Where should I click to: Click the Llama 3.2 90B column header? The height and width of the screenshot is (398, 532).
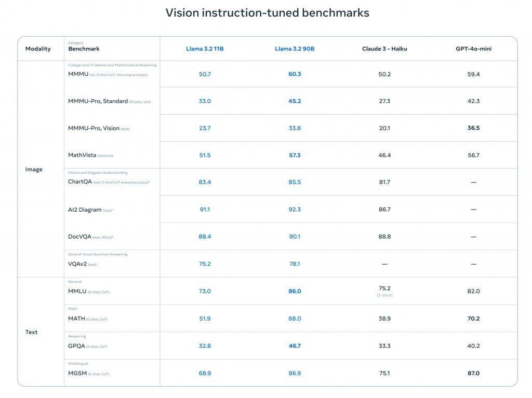[295, 49]
